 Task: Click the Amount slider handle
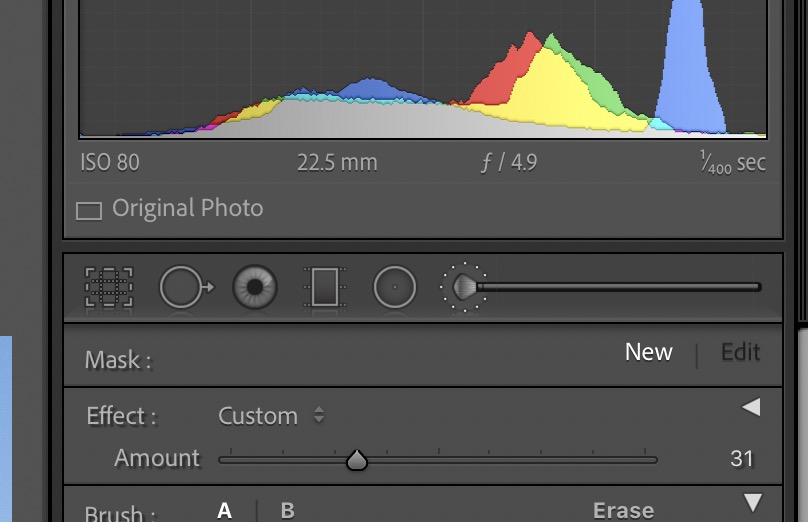[356, 460]
